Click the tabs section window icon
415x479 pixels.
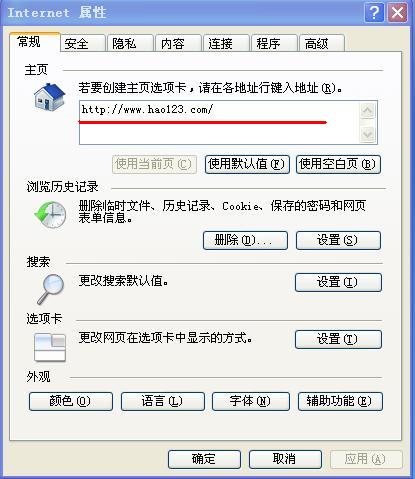point(50,348)
